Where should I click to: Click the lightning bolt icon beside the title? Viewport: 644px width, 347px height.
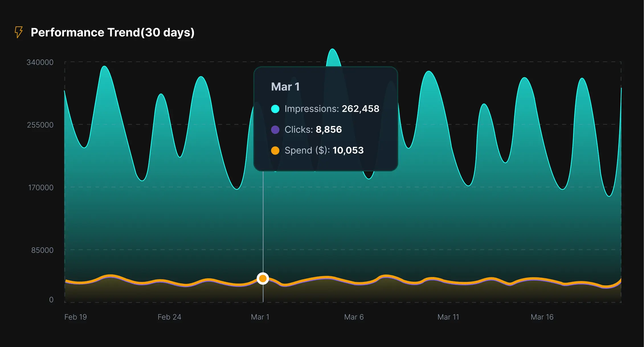click(18, 32)
